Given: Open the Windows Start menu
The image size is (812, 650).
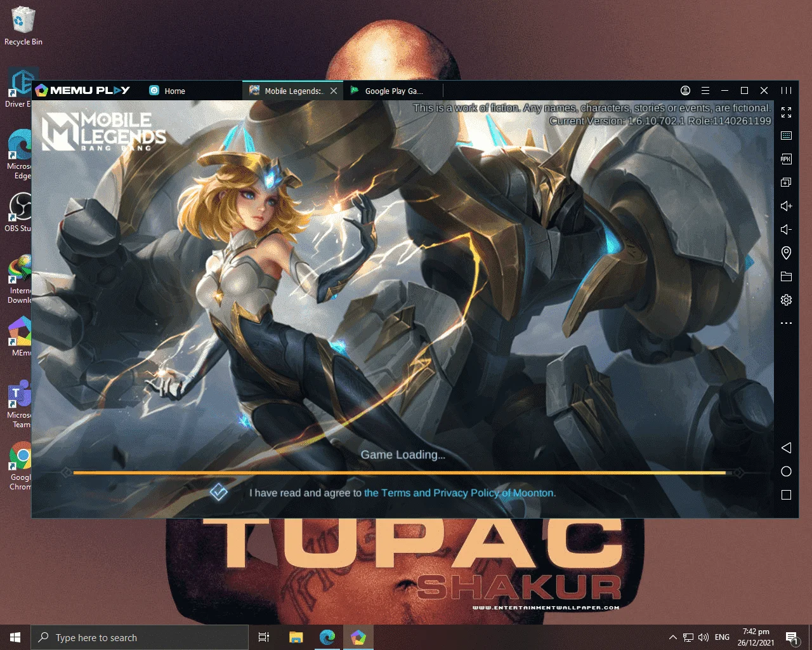Looking at the screenshot, I should pyautogui.click(x=15, y=637).
